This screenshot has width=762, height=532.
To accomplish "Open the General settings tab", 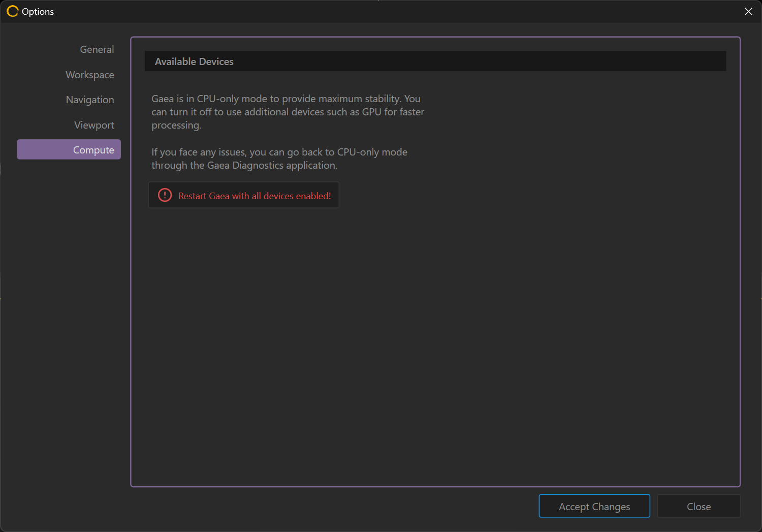I will point(97,49).
